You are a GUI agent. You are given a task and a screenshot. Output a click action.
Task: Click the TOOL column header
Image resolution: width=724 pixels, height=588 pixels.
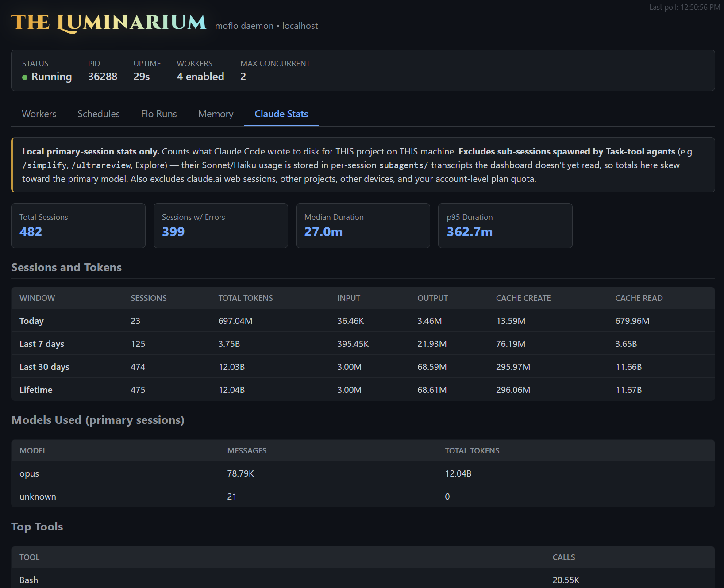coord(30,557)
